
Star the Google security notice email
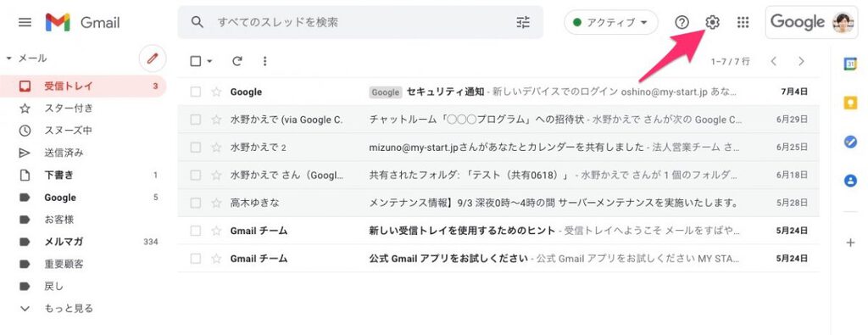click(216, 92)
